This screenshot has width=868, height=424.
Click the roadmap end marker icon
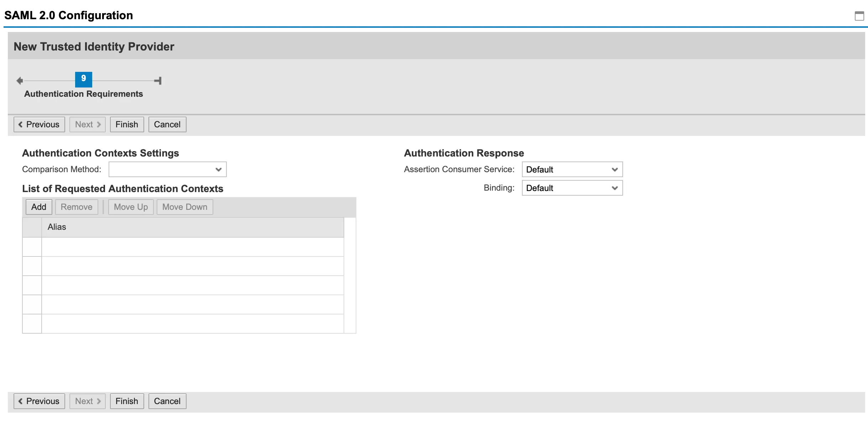coord(158,81)
